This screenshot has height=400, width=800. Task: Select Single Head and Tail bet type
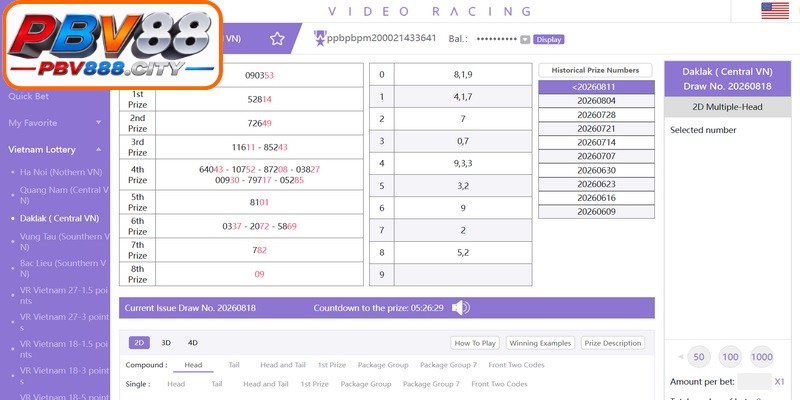coord(265,384)
